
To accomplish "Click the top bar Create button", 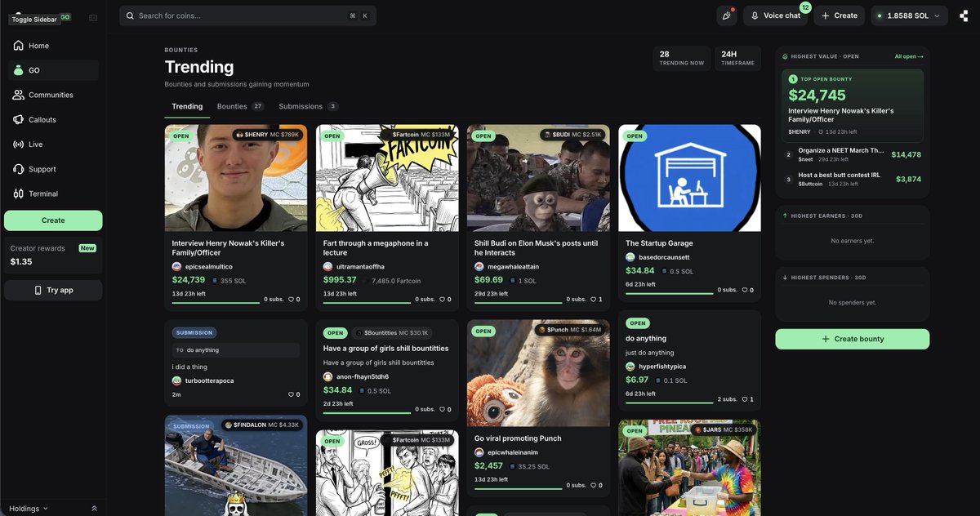I will coord(840,16).
